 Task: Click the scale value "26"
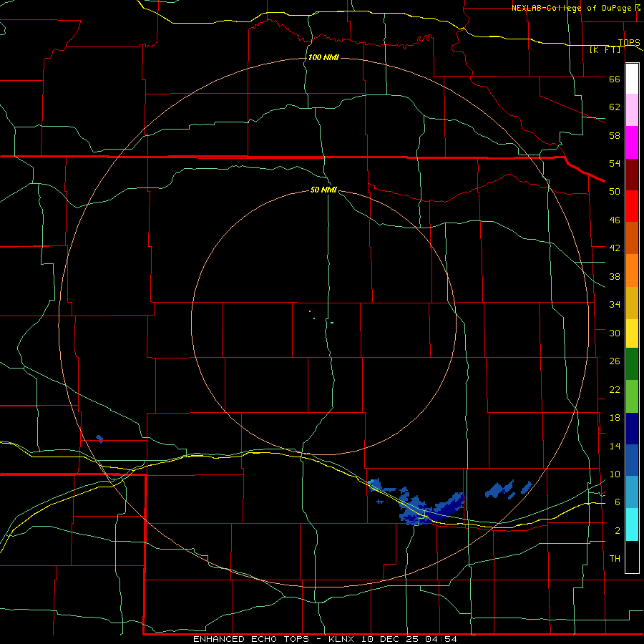(615, 361)
